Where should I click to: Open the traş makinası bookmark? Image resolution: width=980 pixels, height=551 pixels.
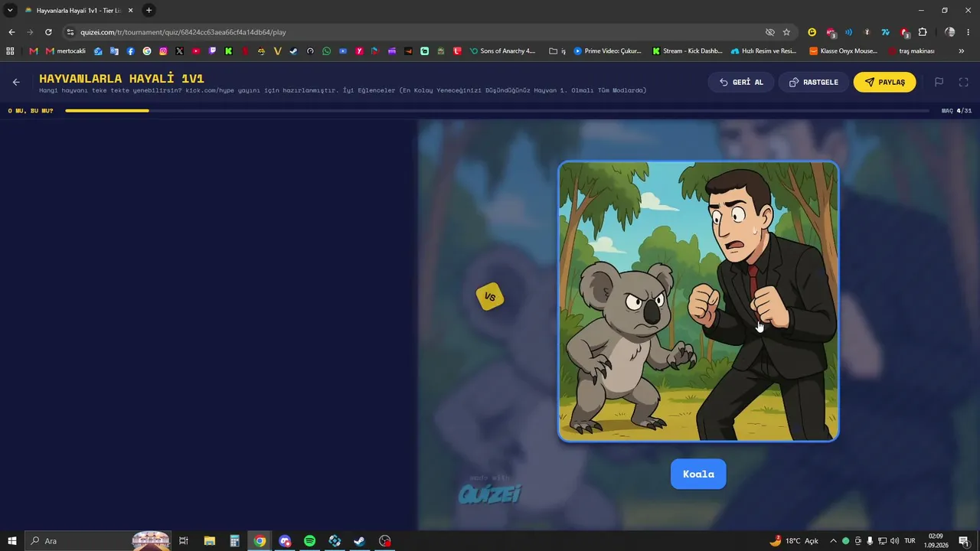point(911,51)
